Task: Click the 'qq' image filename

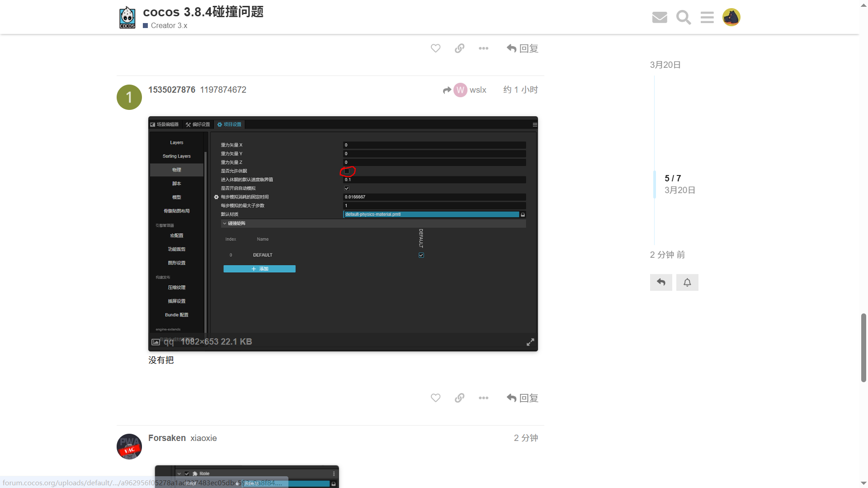Action: 169,342
